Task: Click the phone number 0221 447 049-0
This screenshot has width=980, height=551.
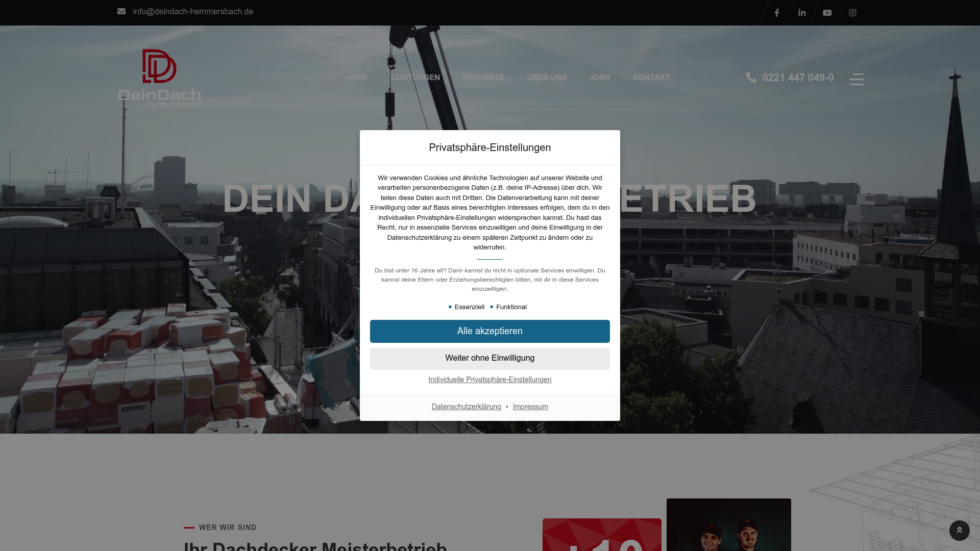Action: [798, 78]
